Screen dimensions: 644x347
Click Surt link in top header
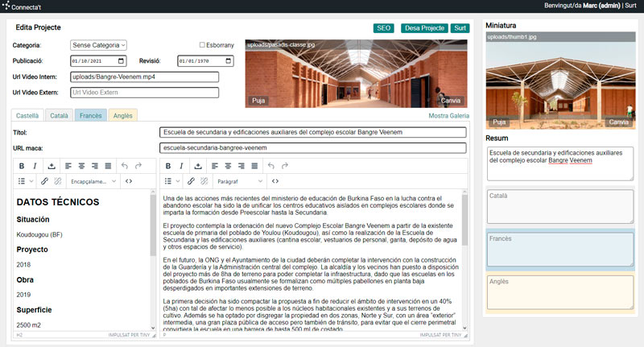tap(630, 6)
